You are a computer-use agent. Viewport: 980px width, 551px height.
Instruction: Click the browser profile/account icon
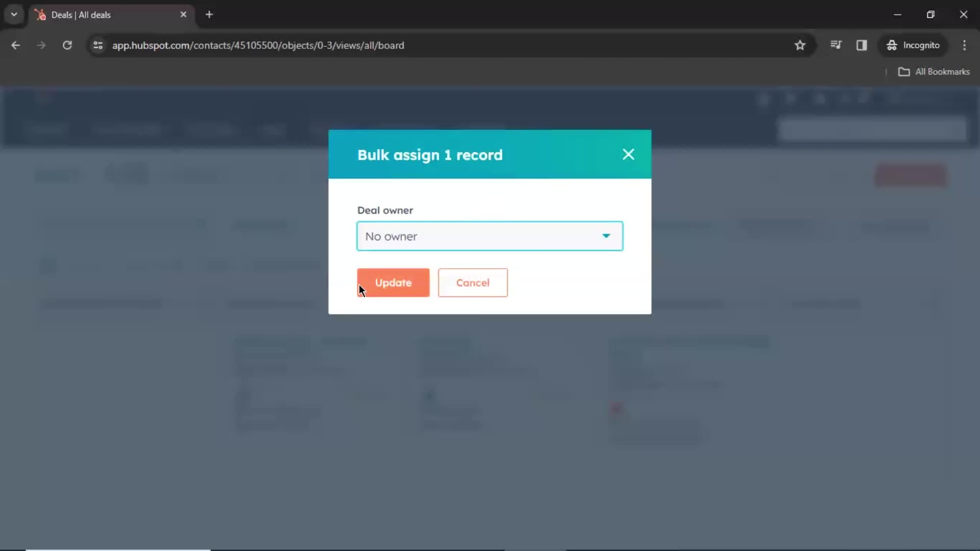(x=892, y=45)
